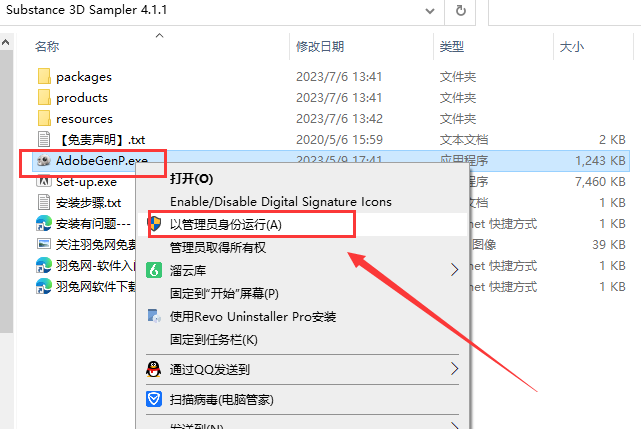Screen dimensions: 641x429
Task: Expand the 通过QQ发送到 submenu arrow
Action: click(x=454, y=369)
